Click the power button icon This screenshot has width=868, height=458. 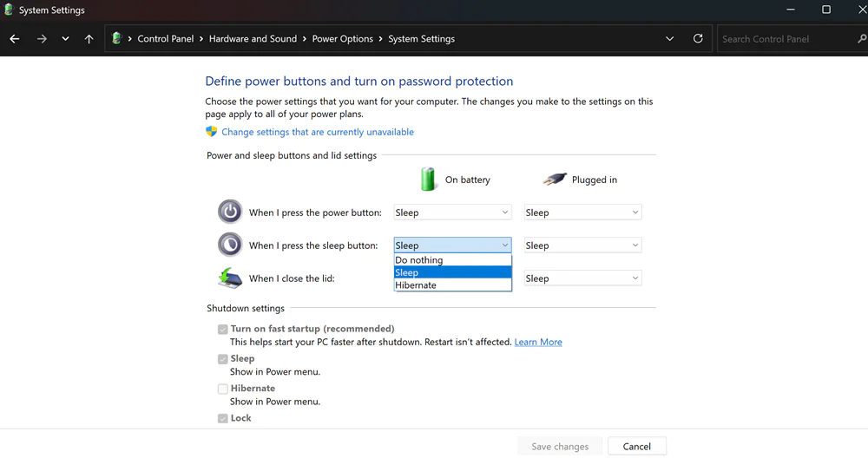tap(230, 212)
